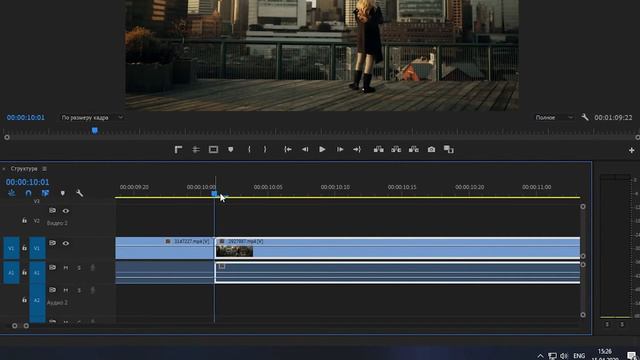Mute track A1 with M button

pos(66,268)
